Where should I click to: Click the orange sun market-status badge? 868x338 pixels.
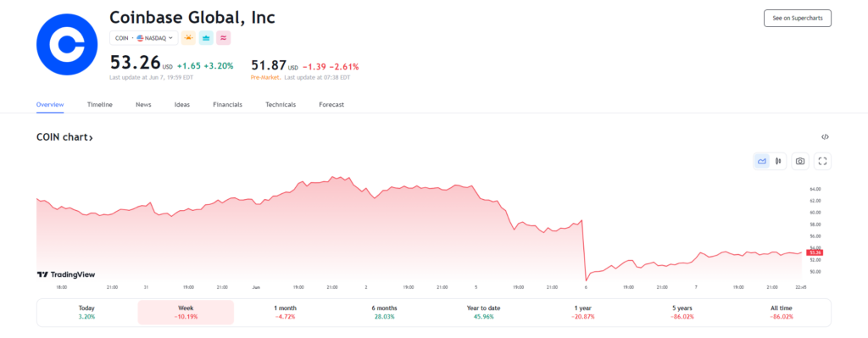point(189,38)
